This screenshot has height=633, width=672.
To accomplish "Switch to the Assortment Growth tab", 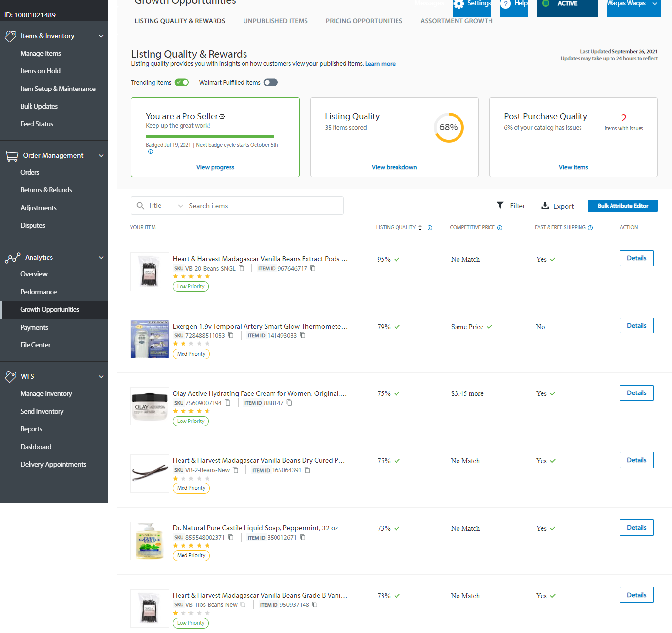I will click(x=457, y=21).
